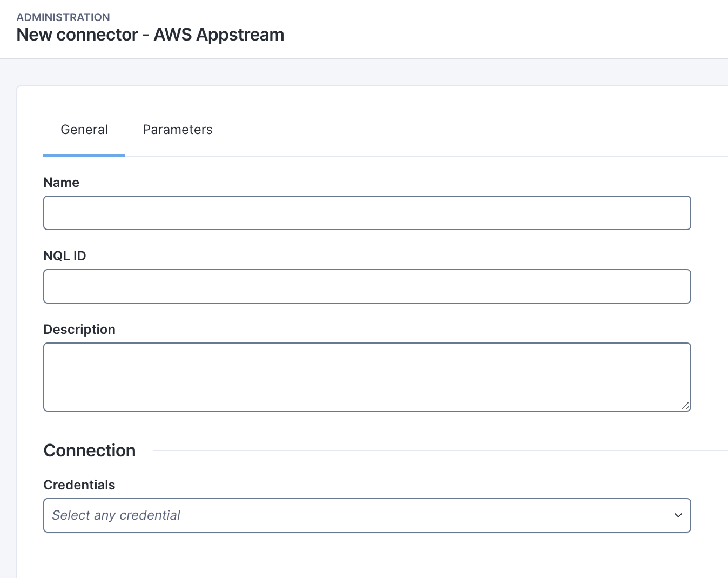This screenshot has width=728, height=578.
Task: Click the blue underline beneath General tab
Action: [x=84, y=155]
